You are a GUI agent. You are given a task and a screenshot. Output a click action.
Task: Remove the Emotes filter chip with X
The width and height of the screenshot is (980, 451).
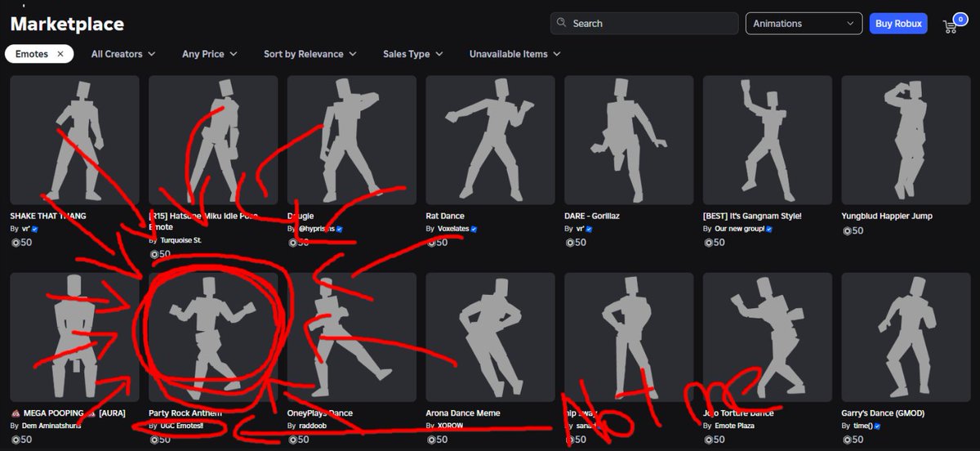coord(60,54)
